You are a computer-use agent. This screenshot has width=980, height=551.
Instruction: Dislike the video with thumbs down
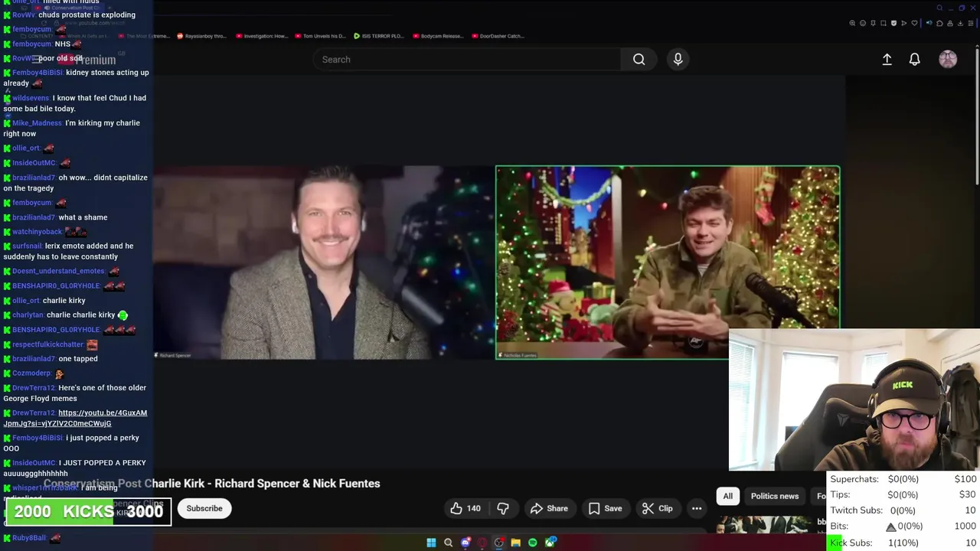click(503, 508)
